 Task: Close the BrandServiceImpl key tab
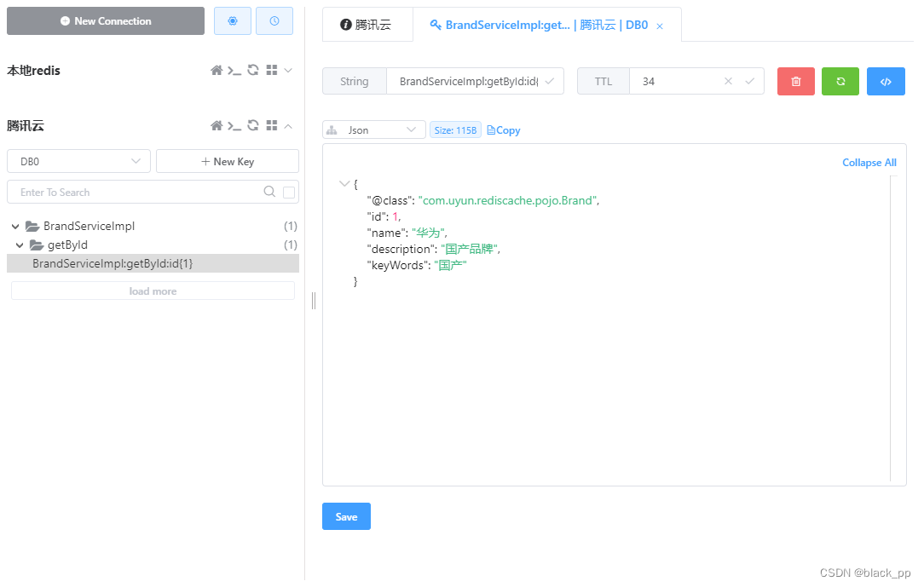click(660, 26)
